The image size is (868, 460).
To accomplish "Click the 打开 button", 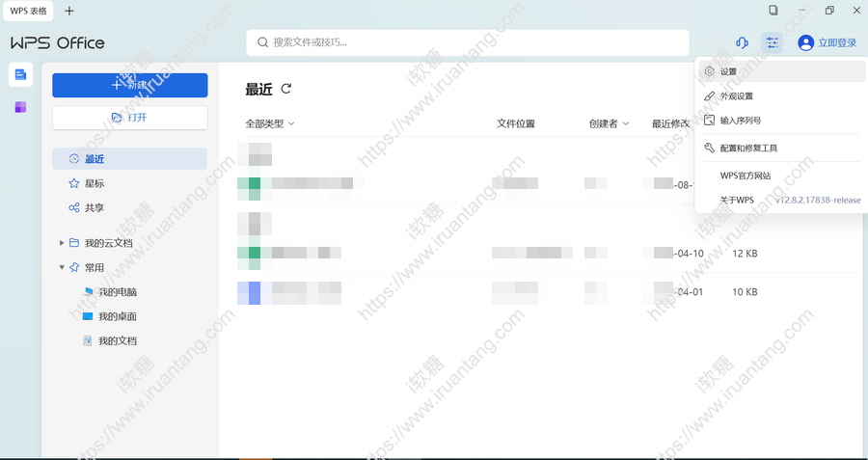I will click(130, 118).
